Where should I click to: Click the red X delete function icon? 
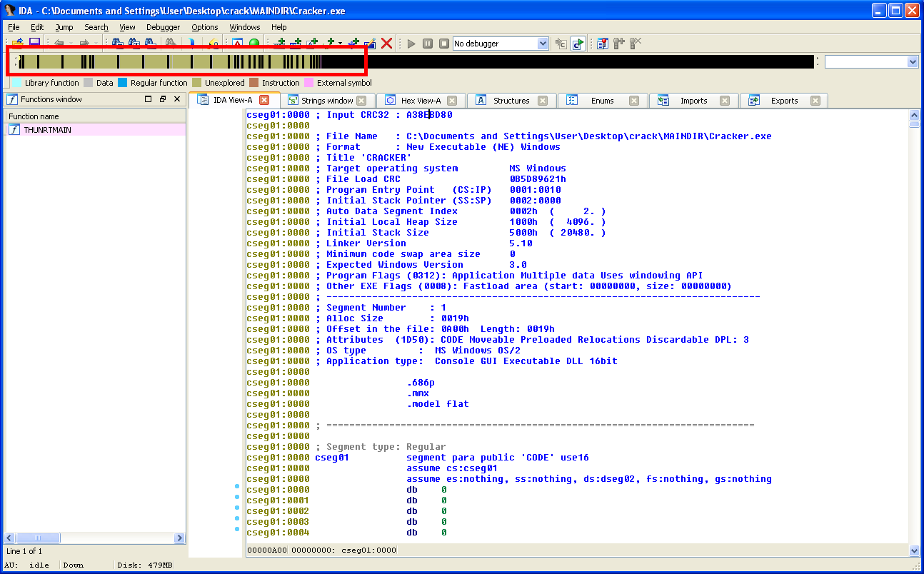pyautogui.click(x=386, y=44)
